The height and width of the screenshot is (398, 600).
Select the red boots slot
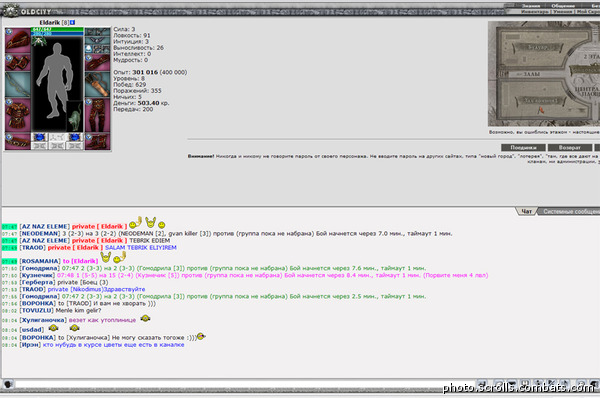tap(97, 142)
